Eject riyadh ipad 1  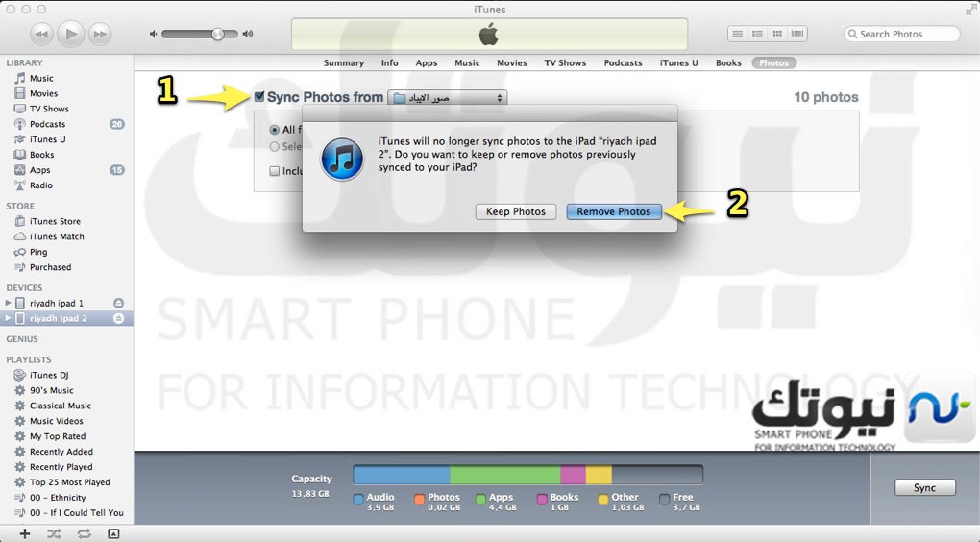point(118,304)
